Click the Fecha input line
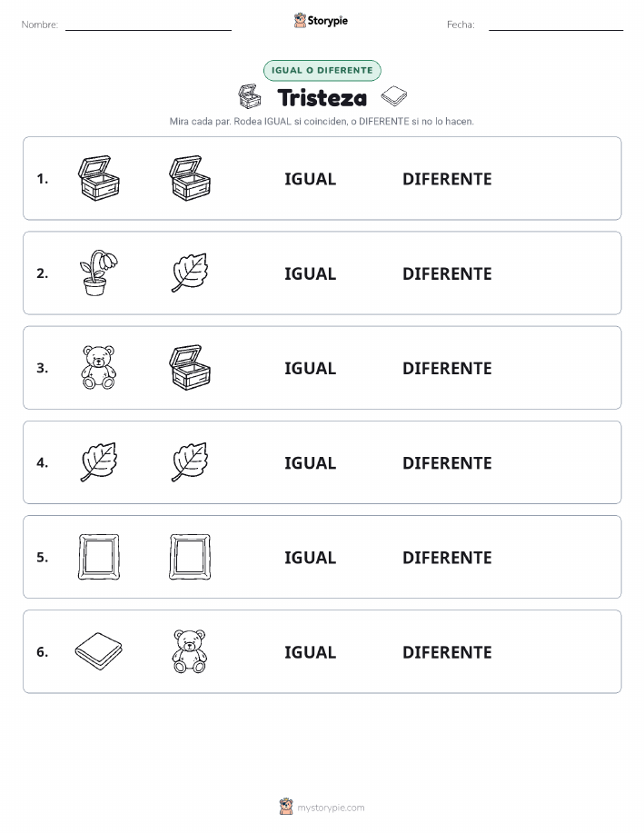 click(556, 25)
